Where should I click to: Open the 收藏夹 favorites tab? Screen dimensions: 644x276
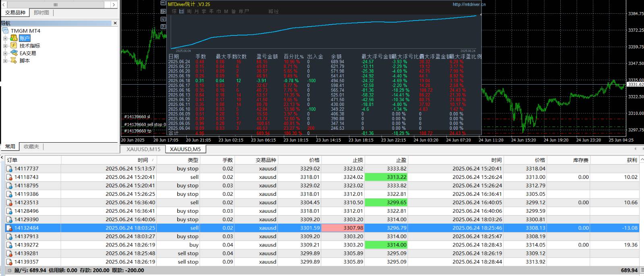click(x=31, y=147)
